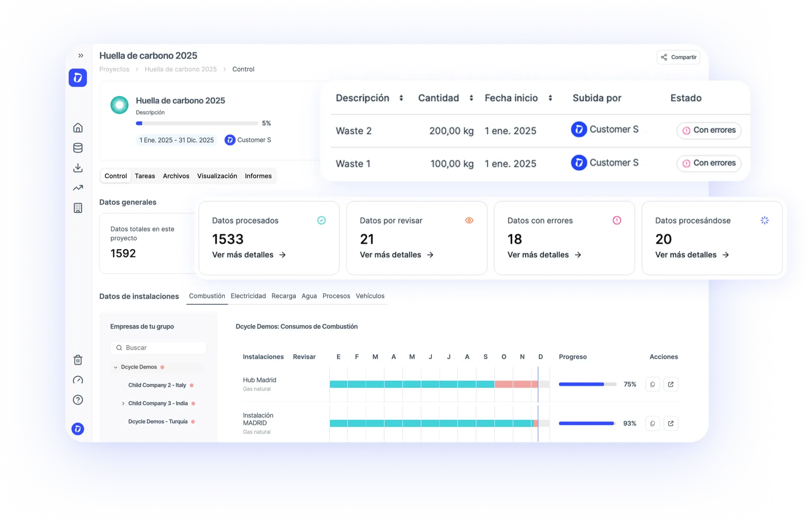The image size is (812, 521).
Task: Click the 5% project progress bar
Action: click(197, 123)
